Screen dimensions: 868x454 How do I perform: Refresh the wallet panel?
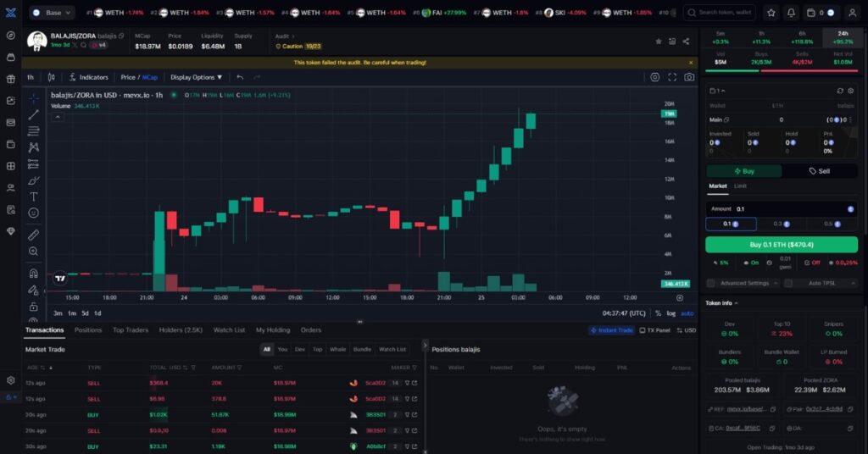pos(840,91)
